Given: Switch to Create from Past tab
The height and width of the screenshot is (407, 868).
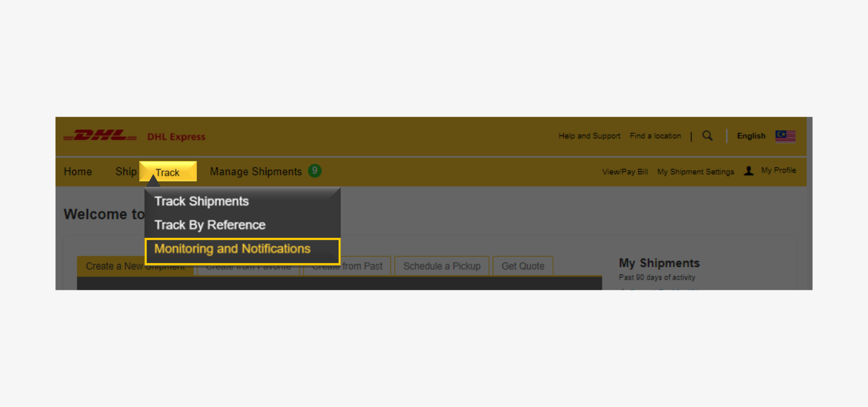Looking at the screenshot, I should pos(347,266).
